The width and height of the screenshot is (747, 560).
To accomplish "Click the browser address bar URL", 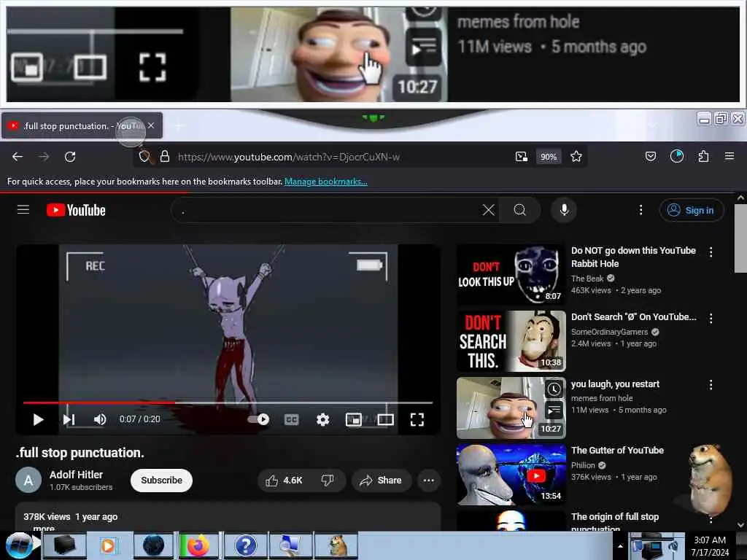I will pos(289,157).
